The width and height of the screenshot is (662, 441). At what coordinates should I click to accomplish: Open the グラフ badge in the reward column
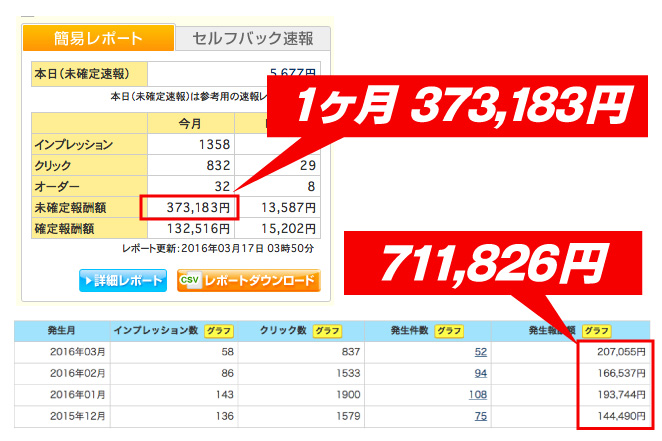click(597, 330)
